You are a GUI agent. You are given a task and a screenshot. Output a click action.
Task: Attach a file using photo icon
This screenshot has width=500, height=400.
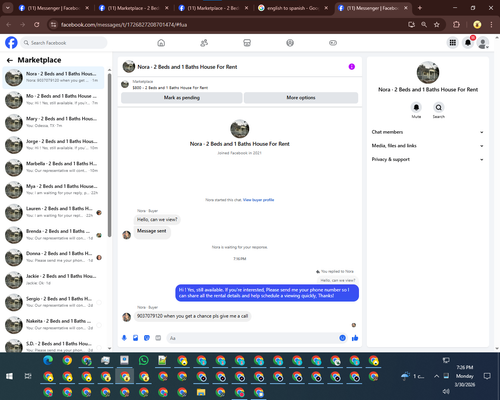[136, 338]
